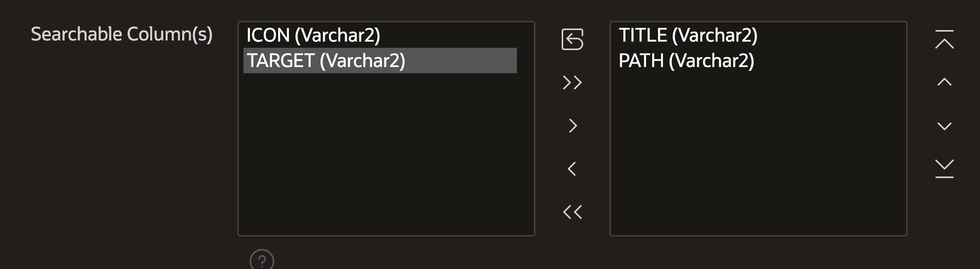Select the highlighted TARGET (Varchar2) entry
Viewport: 980px width, 269px height.
326,61
